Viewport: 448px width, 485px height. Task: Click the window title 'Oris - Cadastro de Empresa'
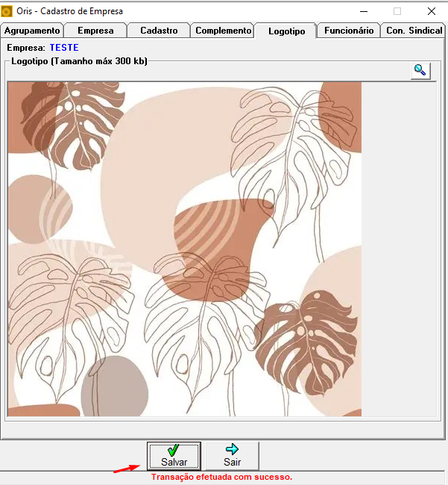click(70, 11)
